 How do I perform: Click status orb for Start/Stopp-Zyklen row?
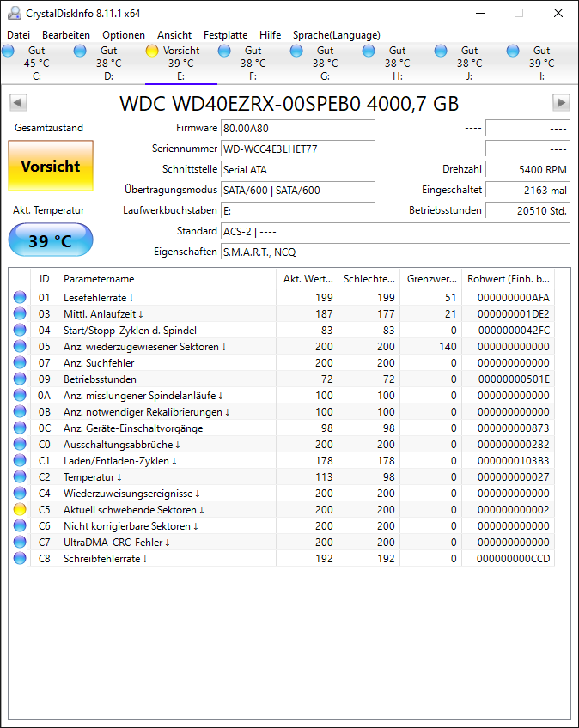click(x=20, y=330)
